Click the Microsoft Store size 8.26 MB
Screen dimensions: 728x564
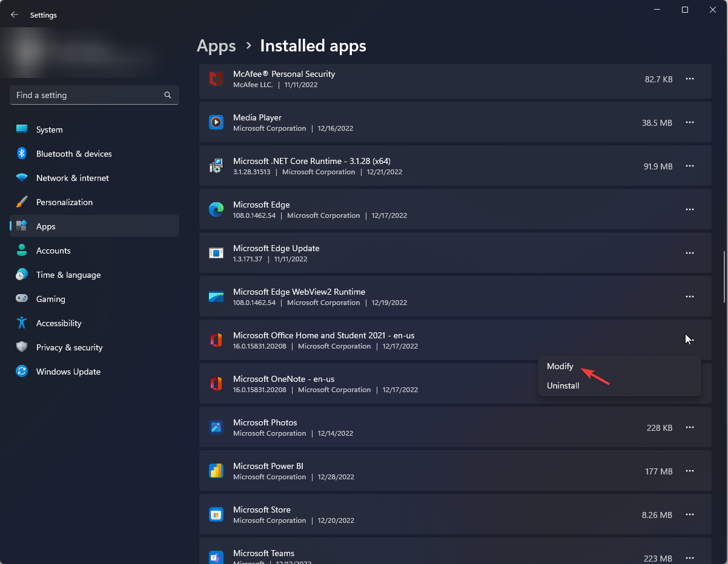point(657,514)
